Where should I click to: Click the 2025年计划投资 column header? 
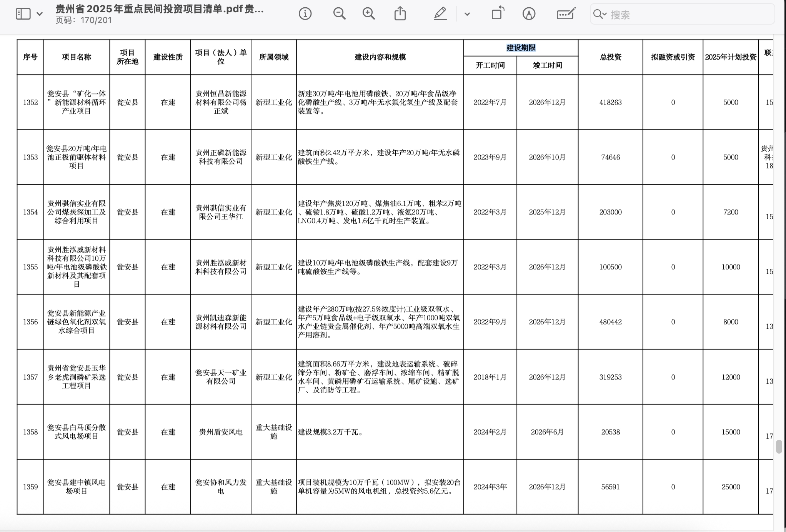[731, 57]
